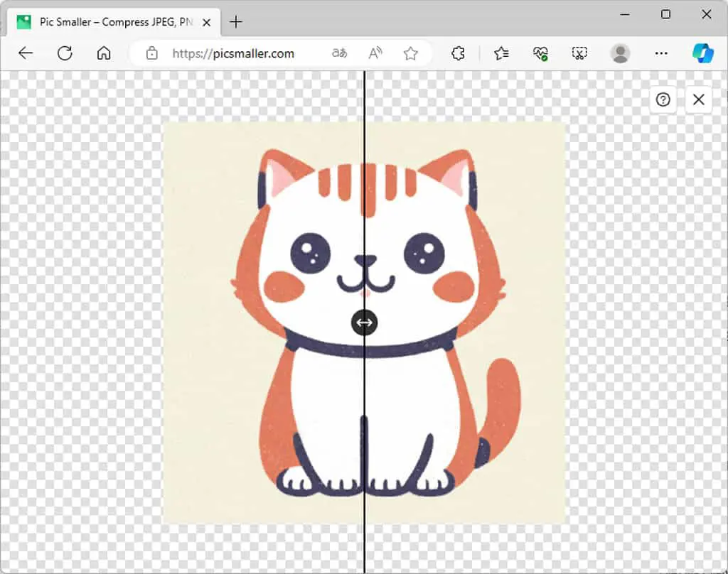728x574 pixels.
Task: Close the browser window
Action: [706, 14]
